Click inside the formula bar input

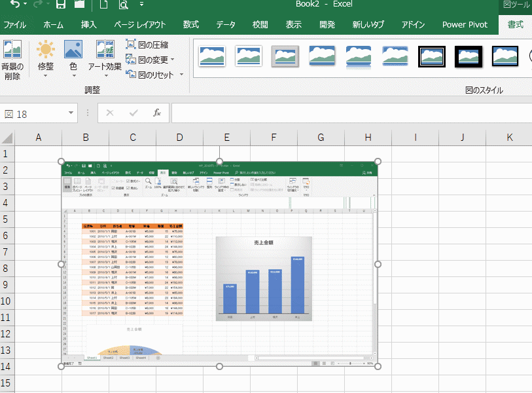[351, 113]
